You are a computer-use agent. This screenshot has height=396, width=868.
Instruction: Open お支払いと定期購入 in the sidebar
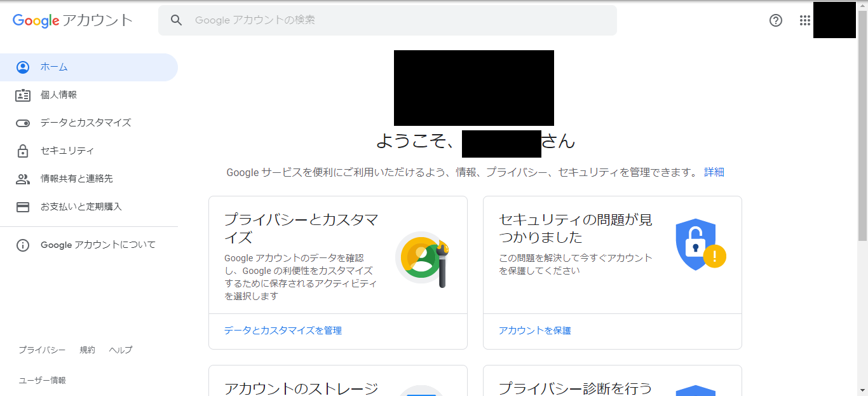89,207
